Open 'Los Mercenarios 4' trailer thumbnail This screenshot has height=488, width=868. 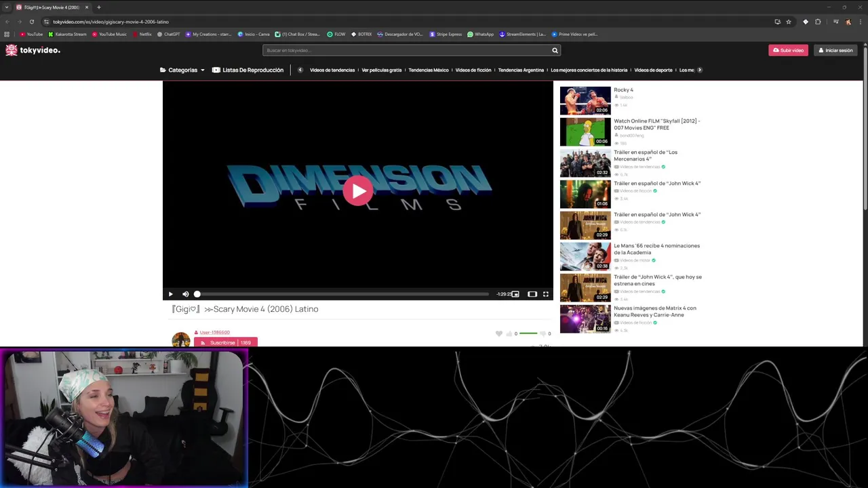pos(585,163)
